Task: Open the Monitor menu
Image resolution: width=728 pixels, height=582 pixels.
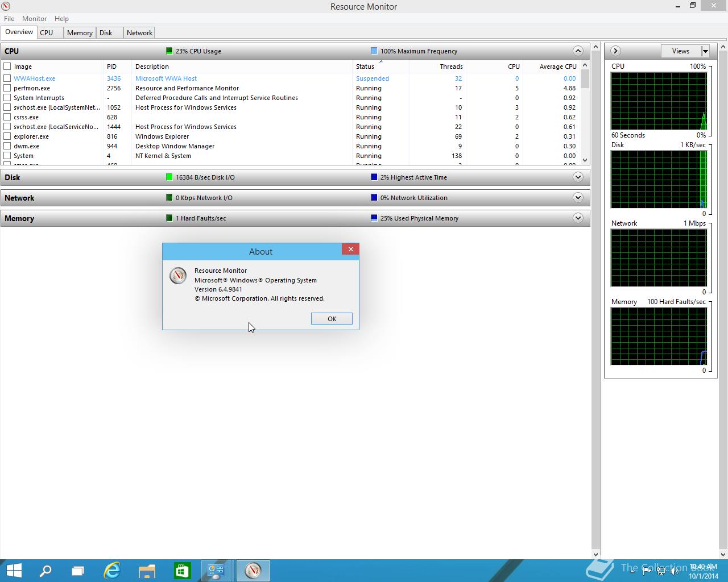Action: (34, 18)
